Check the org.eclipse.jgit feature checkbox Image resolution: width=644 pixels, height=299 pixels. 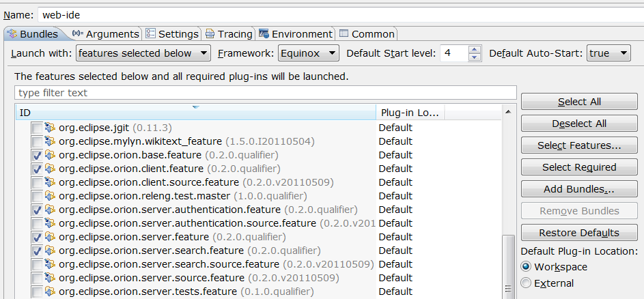click(x=37, y=128)
